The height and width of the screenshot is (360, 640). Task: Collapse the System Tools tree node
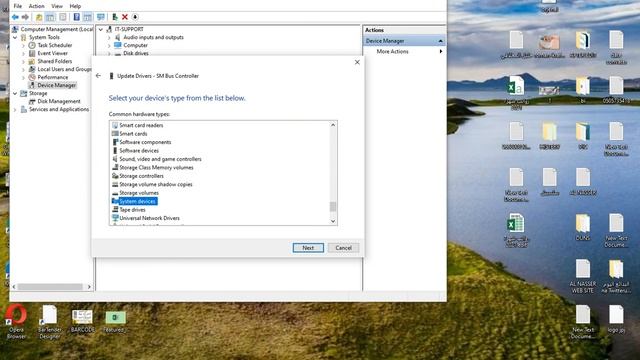tap(15, 37)
